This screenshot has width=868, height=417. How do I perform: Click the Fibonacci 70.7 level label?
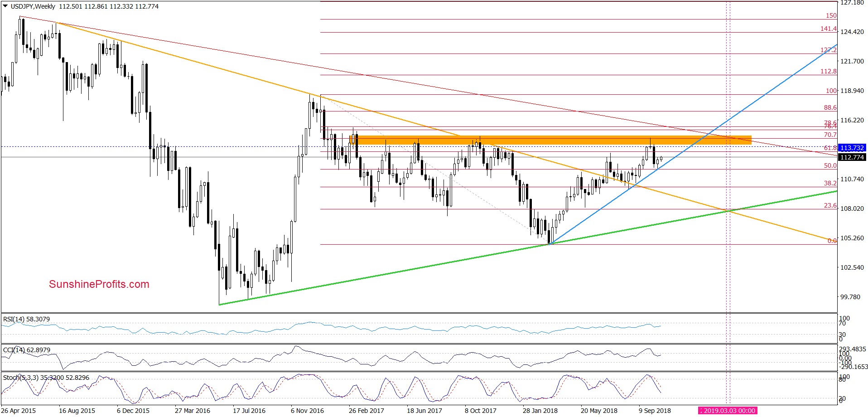coord(830,135)
